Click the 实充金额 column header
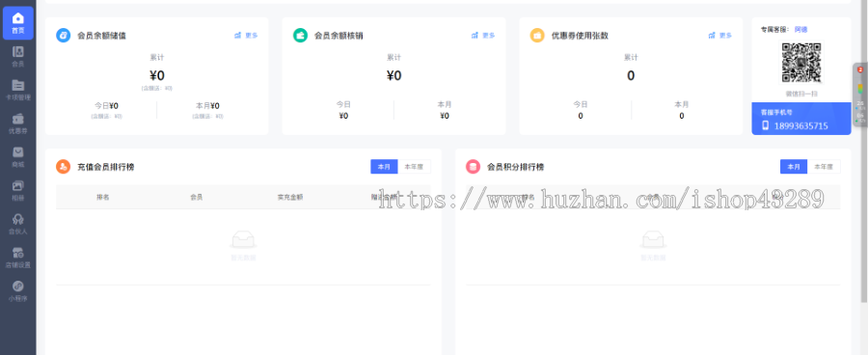The width and height of the screenshot is (868, 355). 290,197
